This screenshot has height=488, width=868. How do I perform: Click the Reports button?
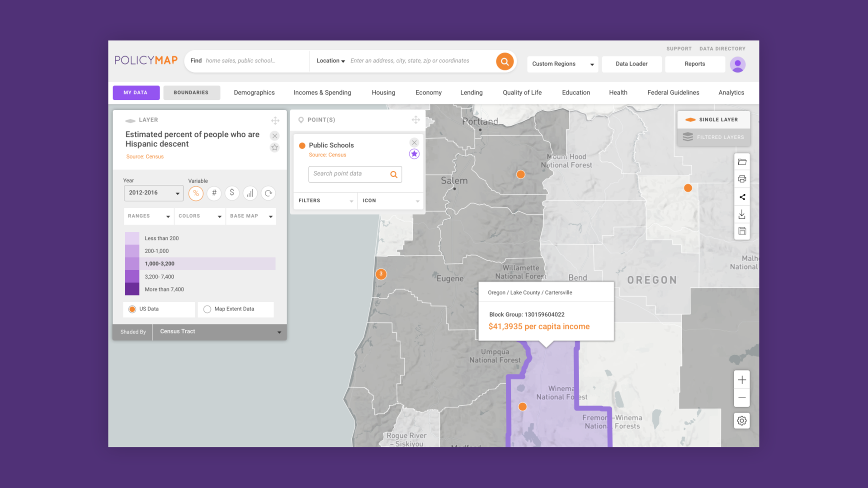point(694,64)
